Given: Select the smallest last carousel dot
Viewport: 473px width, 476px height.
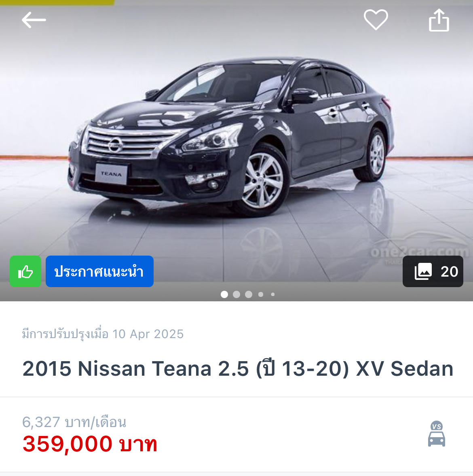Looking at the screenshot, I should click(273, 294).
